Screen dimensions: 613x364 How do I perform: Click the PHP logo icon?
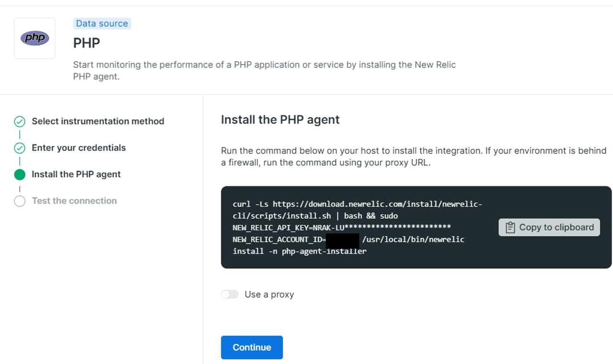coord(34,38)
